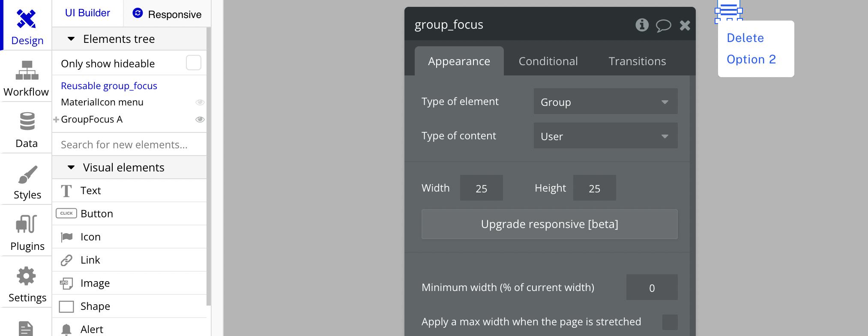Image resolution: width=868 pixels, height=336 pixels.
Task: Collapse the Elements tree section
Action: (x=71, y=39)
